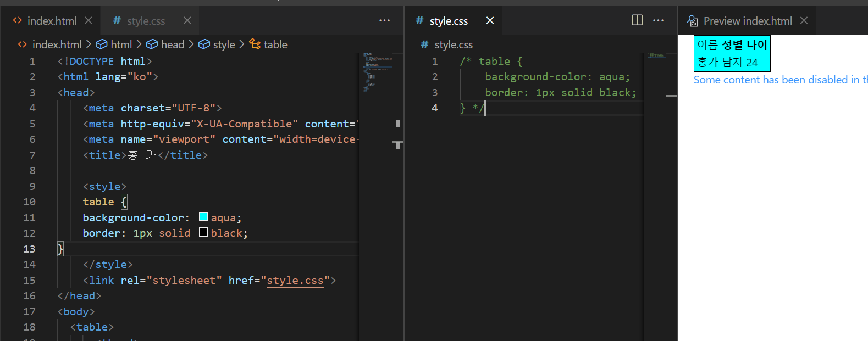This screenshot has width=868, height=341.
Task: Open color picker from aqua swatch
Action: [x=203, y=217]
